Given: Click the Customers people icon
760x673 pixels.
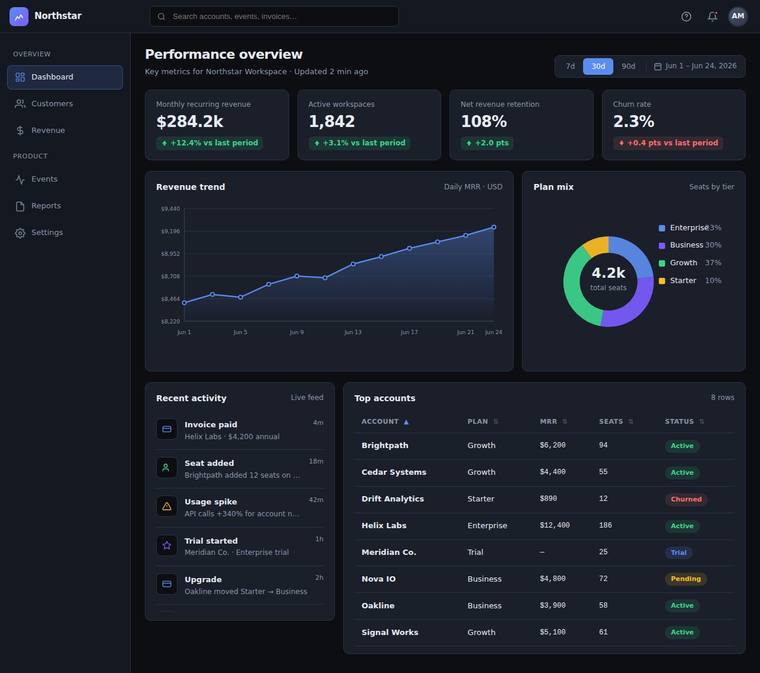Looking at the screenshot, I should click(20, 104).
